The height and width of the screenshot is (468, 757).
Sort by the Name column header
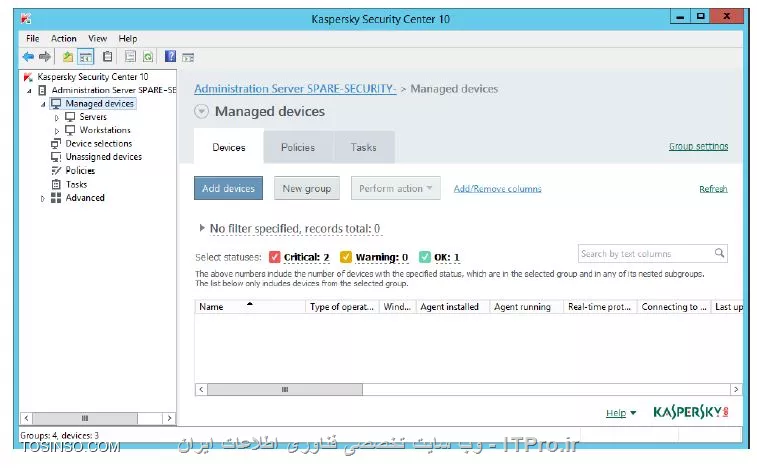tap(250, 307)
